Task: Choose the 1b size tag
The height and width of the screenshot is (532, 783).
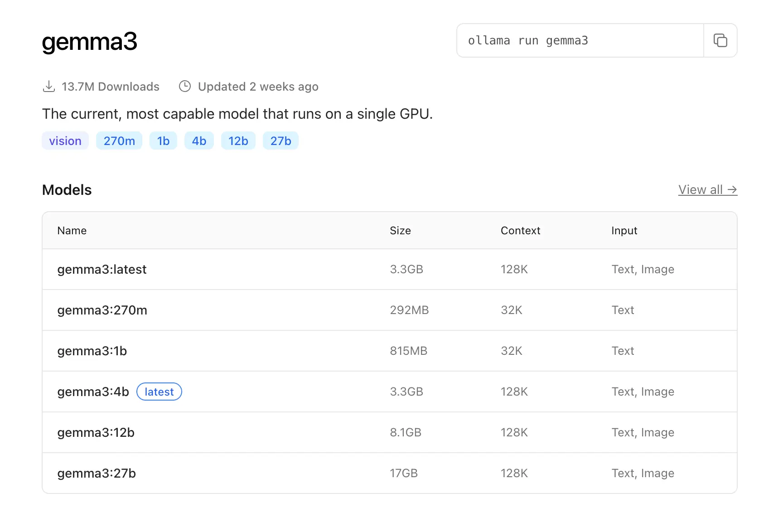Action: [x=163, y=141]
